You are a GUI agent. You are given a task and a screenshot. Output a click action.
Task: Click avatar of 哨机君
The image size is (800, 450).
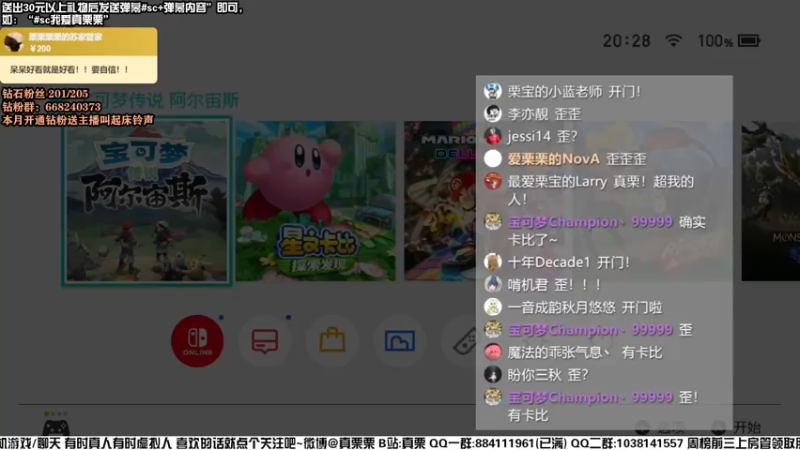click(493, 284)
